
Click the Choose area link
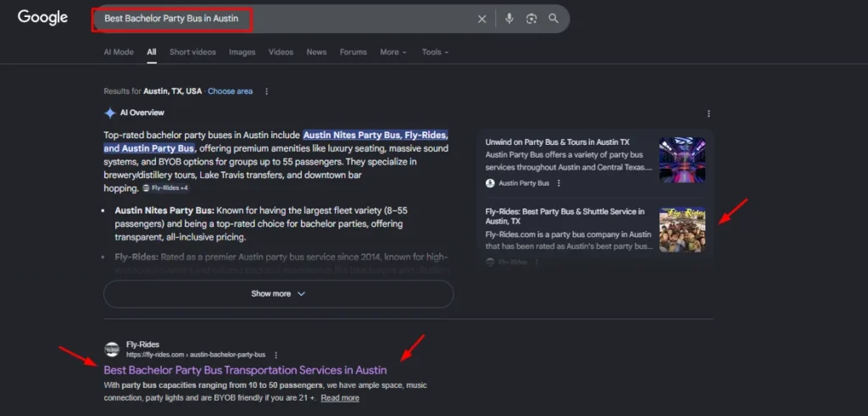click(231, 92)
